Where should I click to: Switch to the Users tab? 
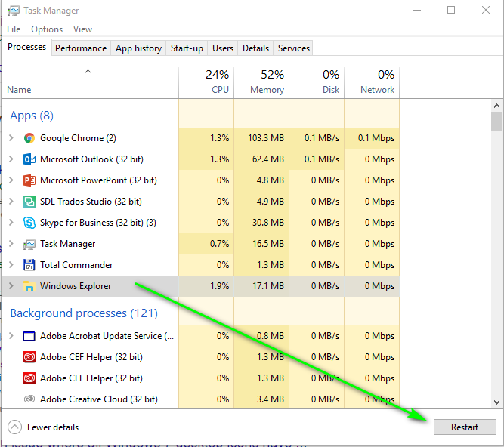pos(223,48)
